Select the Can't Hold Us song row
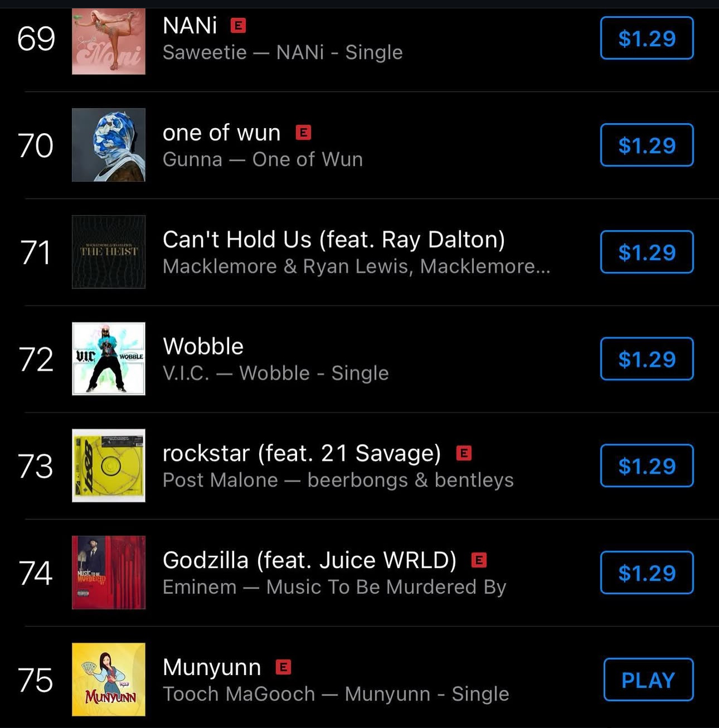 359,252
